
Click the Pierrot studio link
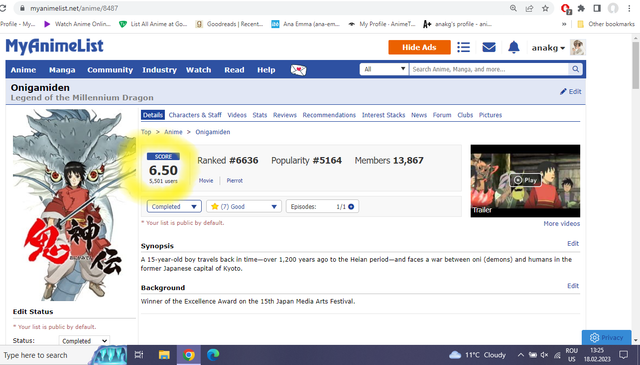[x=234, y=180]
